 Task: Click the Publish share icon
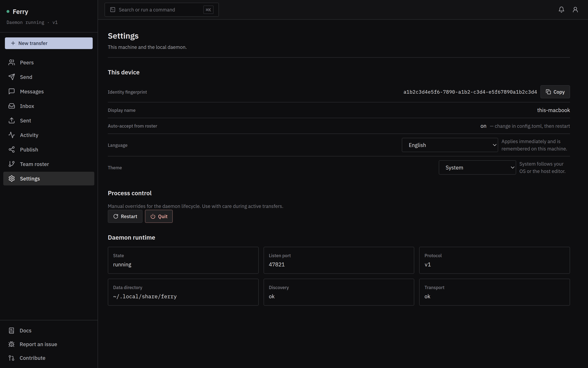(12, 149)
